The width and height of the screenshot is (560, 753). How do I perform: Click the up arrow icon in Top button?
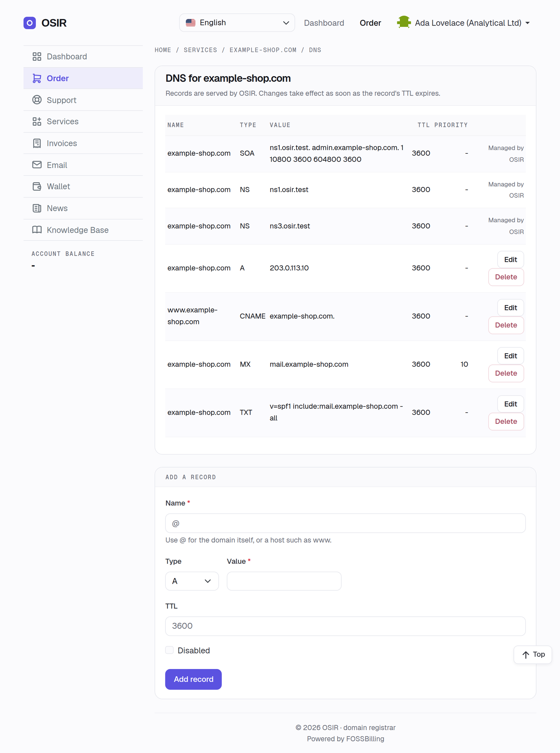click(x=525, y=655)
